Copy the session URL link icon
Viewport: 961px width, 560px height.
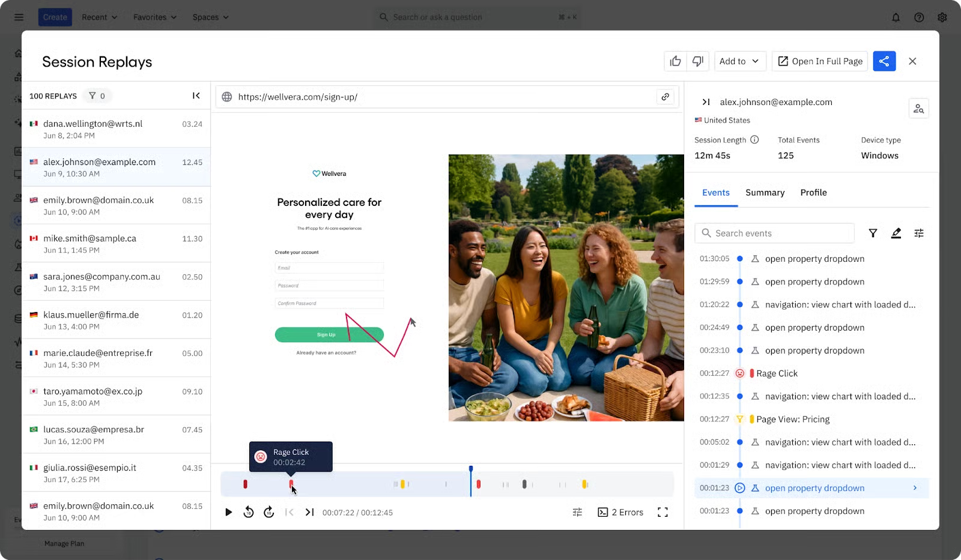point(665,97)
